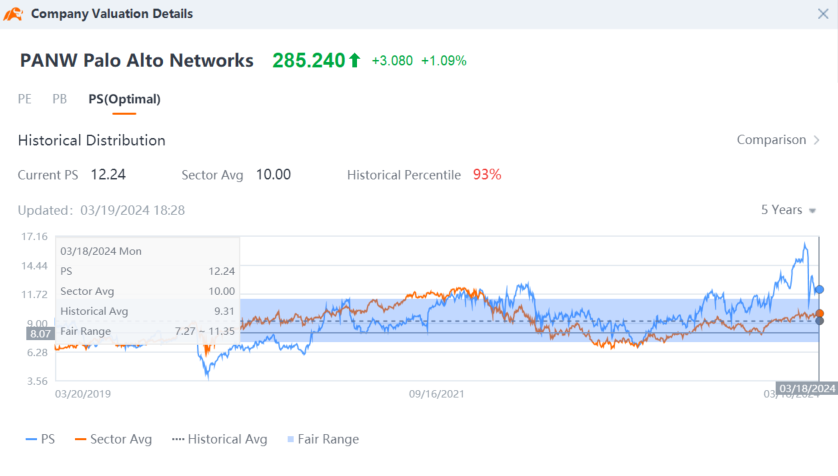Click the 03/20/2019 start date label

[x=83, y=394]
